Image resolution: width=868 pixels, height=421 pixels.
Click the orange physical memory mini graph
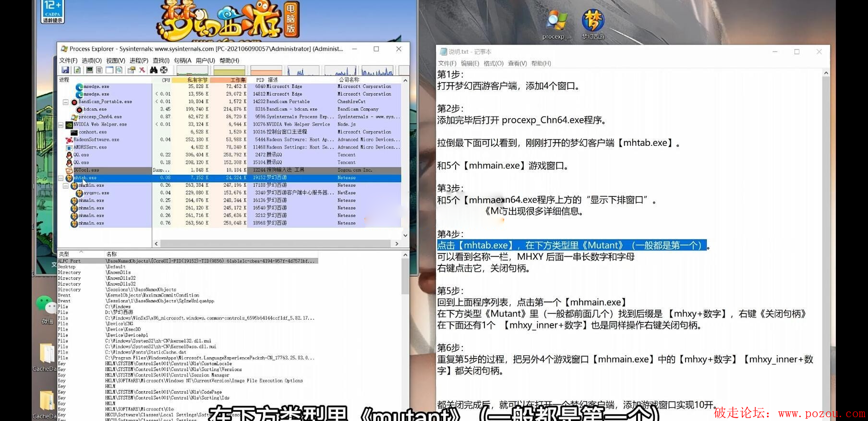266,71
